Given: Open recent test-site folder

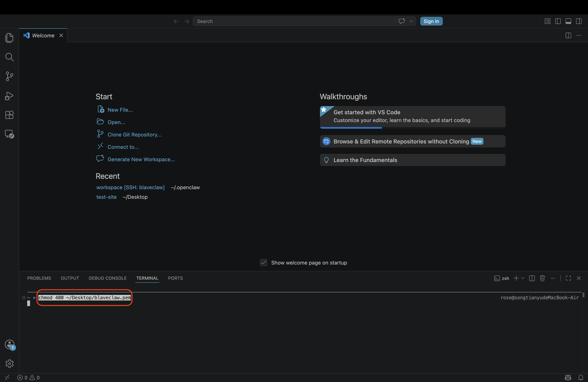Looking at the screenshot, I should [x=106, y=197].
